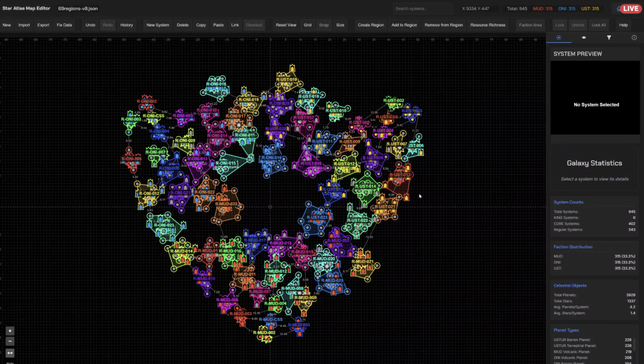Click New in the toolbar
Image resolution: width=644 pixels, height=364 pixels.
click(6, 25)
